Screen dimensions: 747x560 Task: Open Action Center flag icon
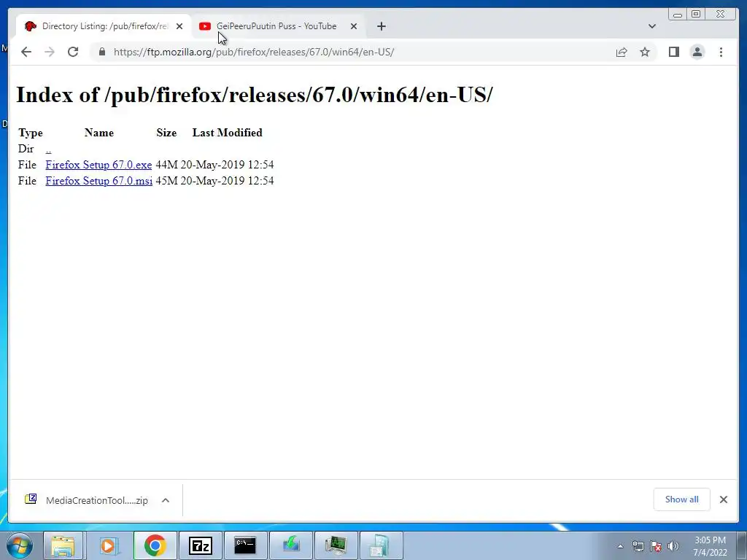click(x=656, y=546)
